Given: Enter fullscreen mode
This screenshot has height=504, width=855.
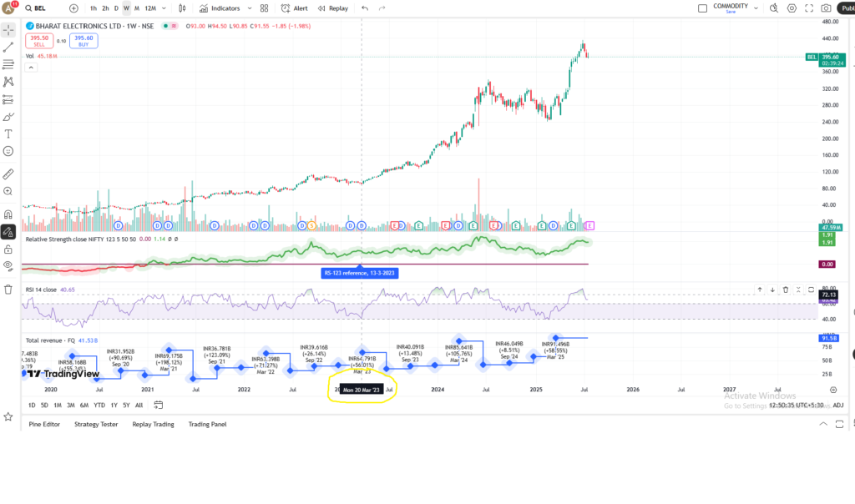Looking at the screenshot, I should [809, 8].
